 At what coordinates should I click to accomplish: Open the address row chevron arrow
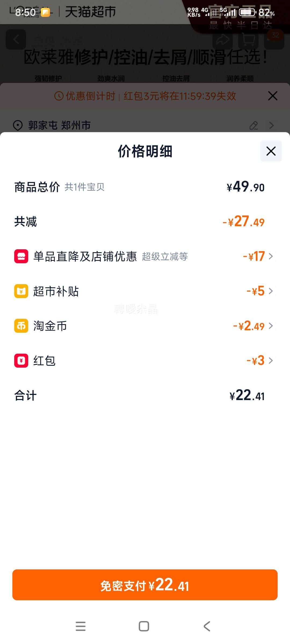coord(271,125)
